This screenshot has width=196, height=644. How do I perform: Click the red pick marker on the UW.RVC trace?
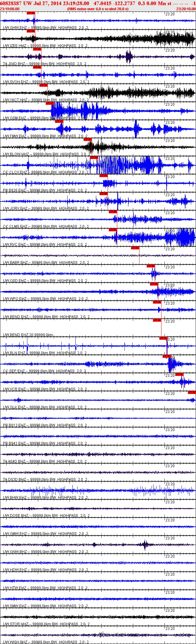(113, 230)
